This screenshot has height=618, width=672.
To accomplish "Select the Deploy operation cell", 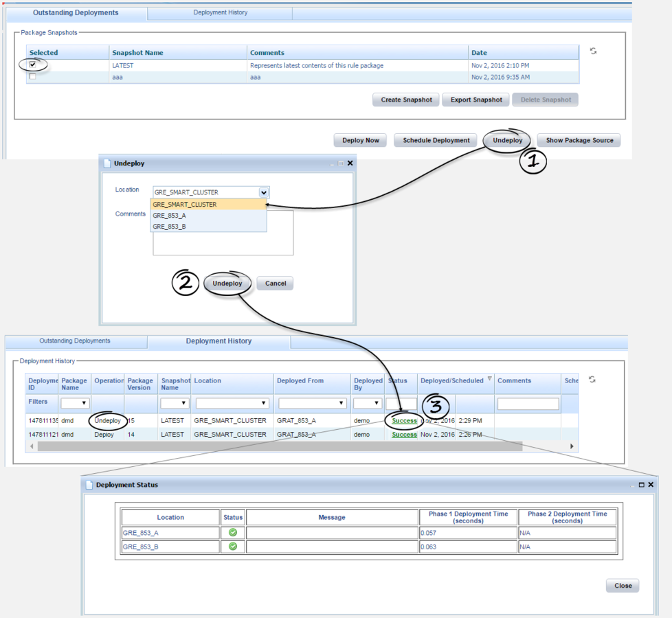I will pos(108,434).
